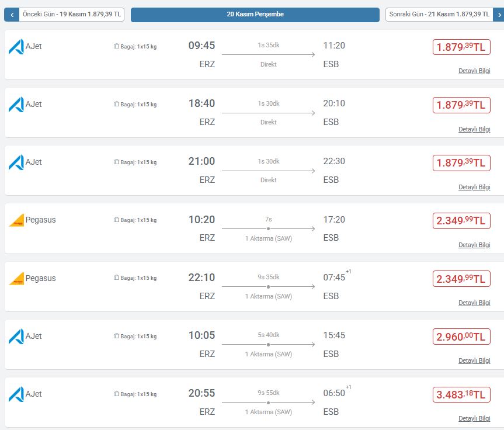The width and height of the screenshot is (504, 430).
Task: Expand Detaylı Bilgi for 10:20 Pegasus flight
Action: point(474,245)
